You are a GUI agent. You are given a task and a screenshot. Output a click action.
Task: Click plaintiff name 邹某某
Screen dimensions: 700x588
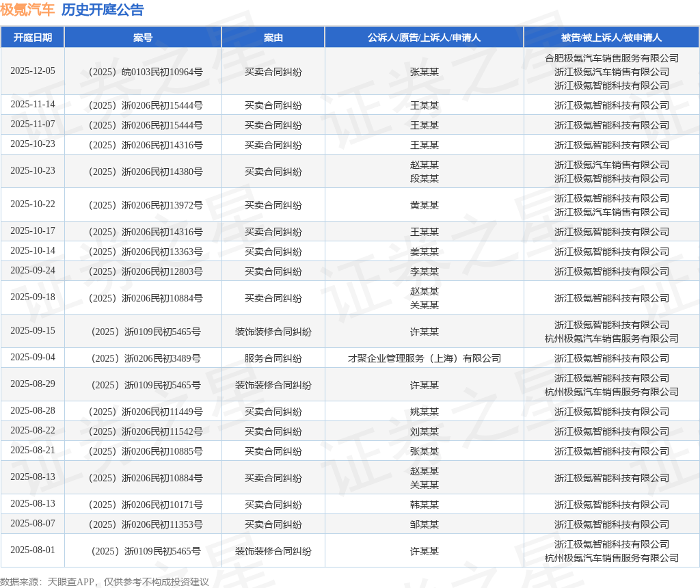point(424,524)
